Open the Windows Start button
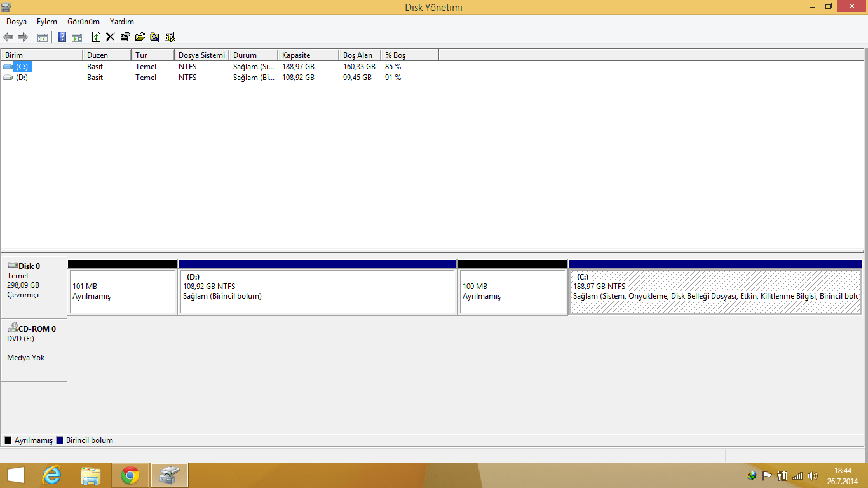 point(15,475)
